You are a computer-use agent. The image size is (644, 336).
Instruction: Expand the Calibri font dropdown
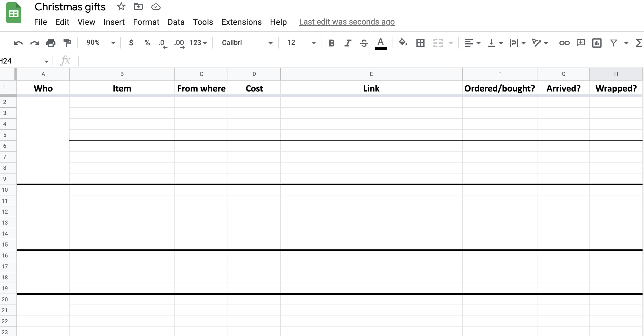point(247,43)
